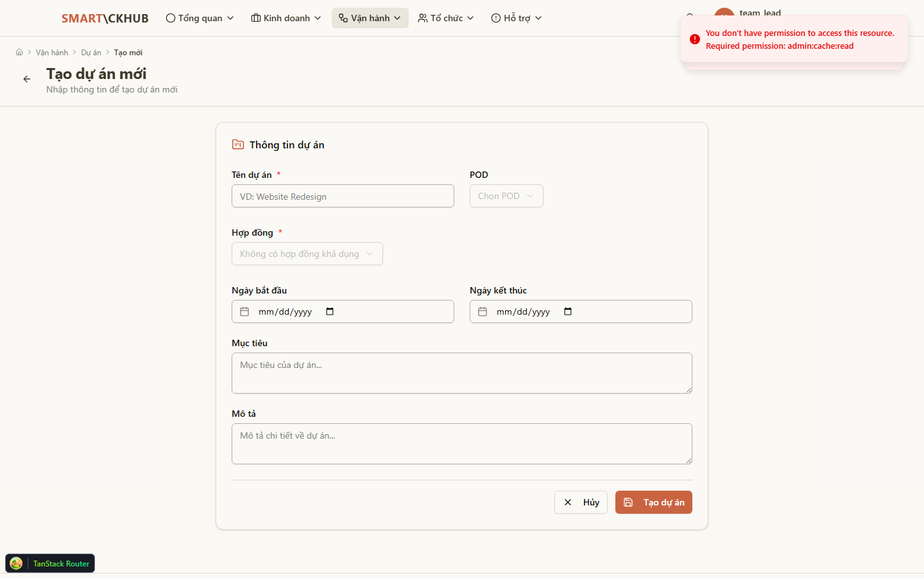Navigate to Dự án breadcrumb link

(91, 53)
